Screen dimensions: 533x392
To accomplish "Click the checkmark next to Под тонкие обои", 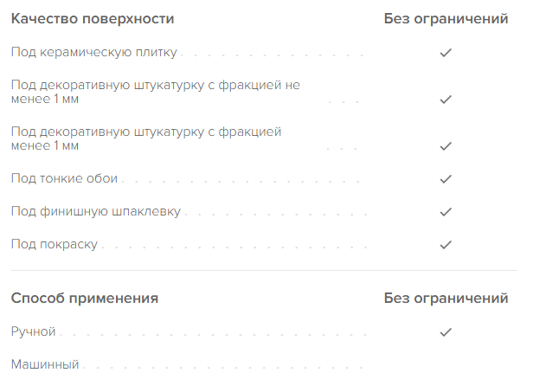I will (446, 179).
